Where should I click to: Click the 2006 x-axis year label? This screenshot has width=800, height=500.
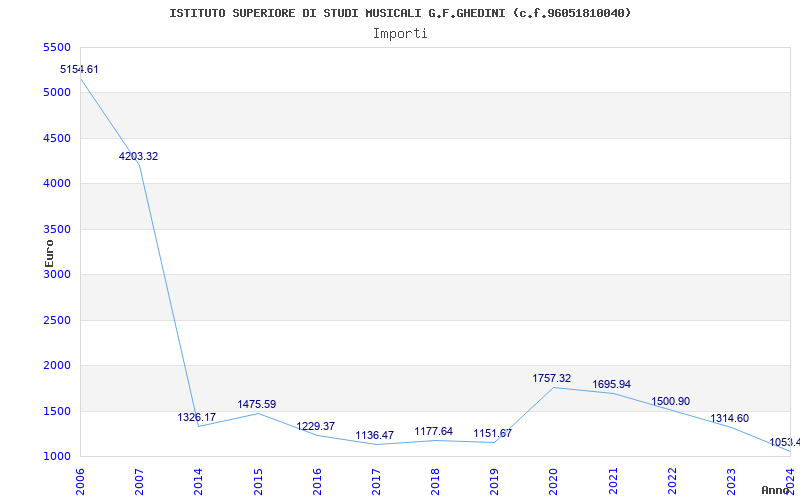point(80,481)
